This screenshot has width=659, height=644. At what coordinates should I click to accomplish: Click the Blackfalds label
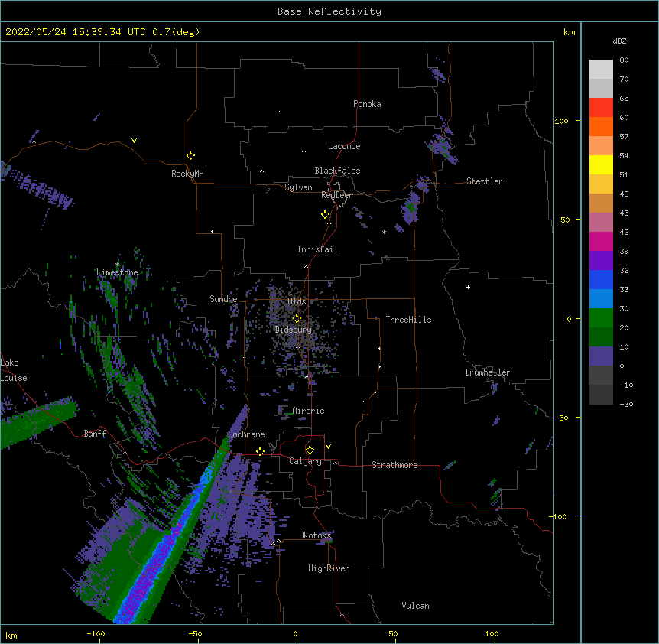[337, 171]
